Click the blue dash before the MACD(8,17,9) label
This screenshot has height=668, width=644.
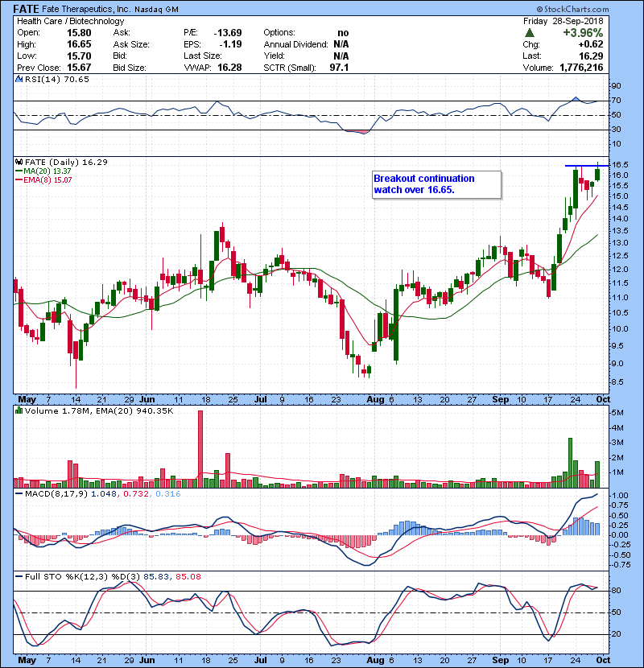pyautogui.click(x=19, y=494)
